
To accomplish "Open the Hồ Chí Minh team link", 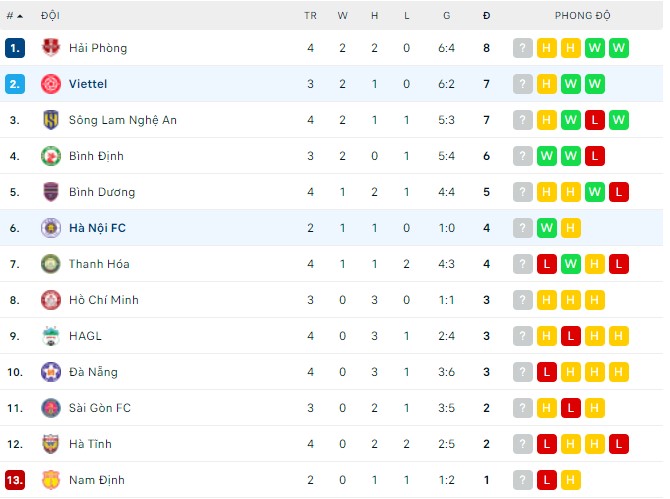I will (104, 300).
